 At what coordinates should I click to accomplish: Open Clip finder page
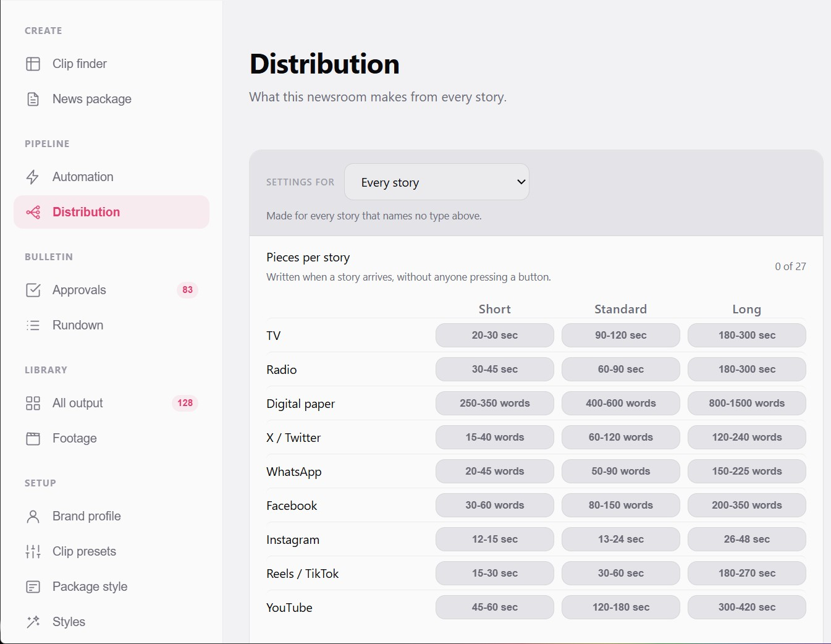[x=111, y=64]
